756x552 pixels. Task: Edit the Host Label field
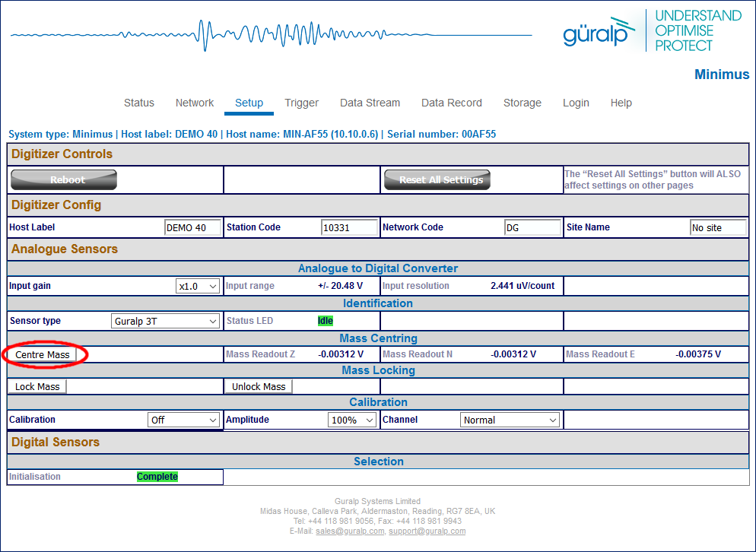[x=193, y=227]
